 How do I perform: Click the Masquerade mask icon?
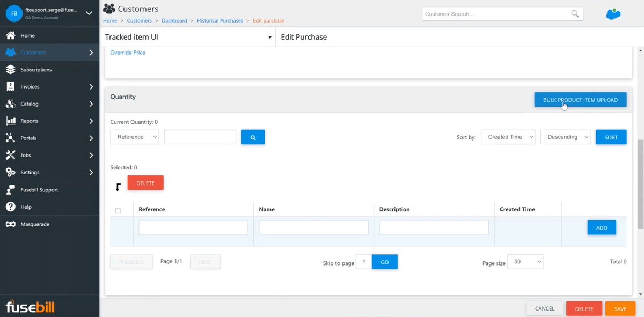[10, 224]
